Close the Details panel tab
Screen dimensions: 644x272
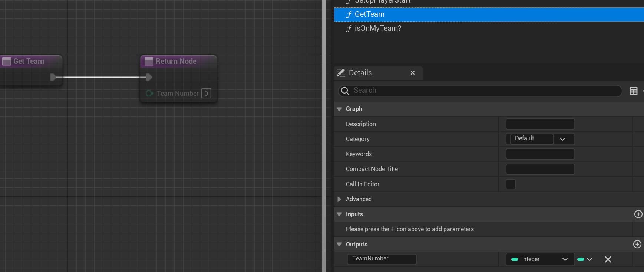(412, 73)
